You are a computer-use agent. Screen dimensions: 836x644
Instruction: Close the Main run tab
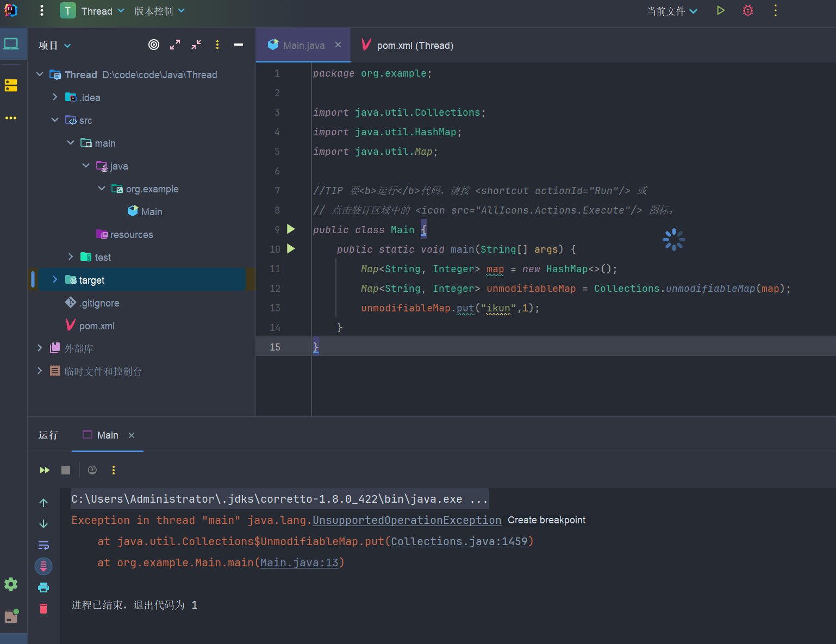(x=132, y=435)
